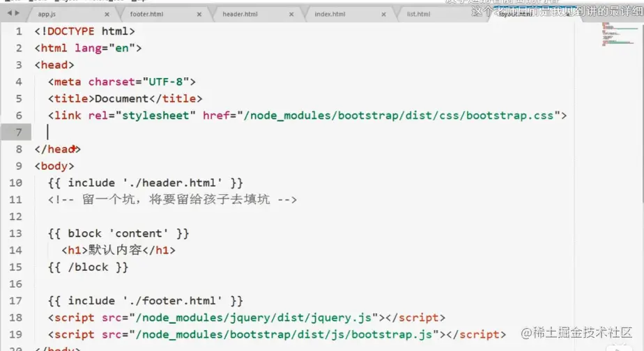The width and height of the screenshot is (644, 351).
Task: Click the jquery.js script path
Action: (x=254, y=318)
